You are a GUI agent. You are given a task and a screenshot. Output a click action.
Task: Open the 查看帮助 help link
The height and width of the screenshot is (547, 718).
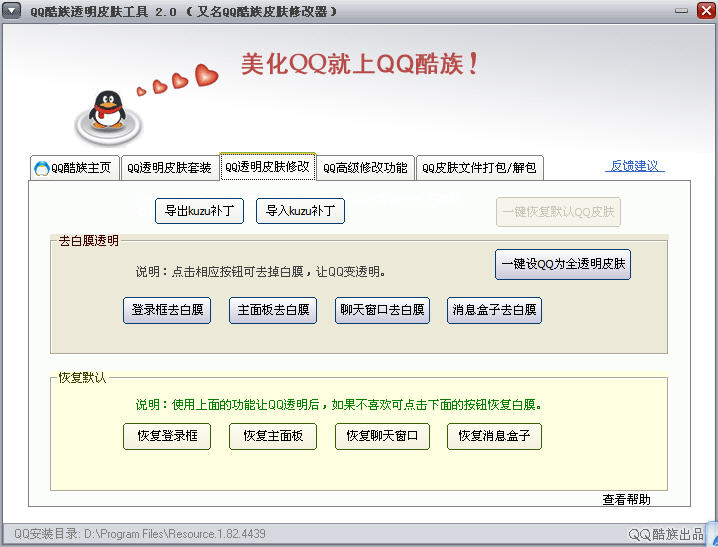pos(626,499)
